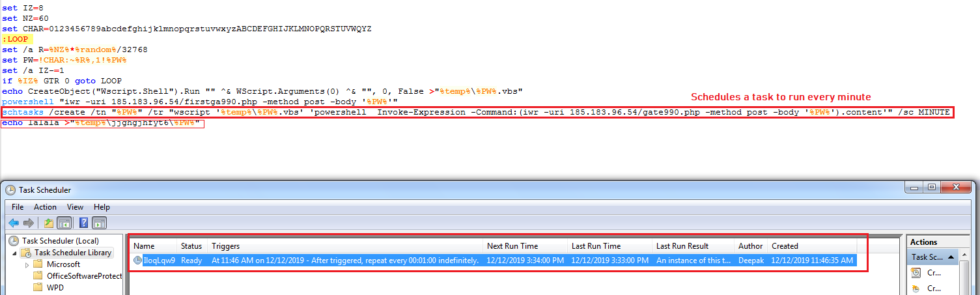Image resolution: width=980 pixels, height=295 pixels.
Task: Click the clock icon beside IloqLqw9
Action: point(137,260)
